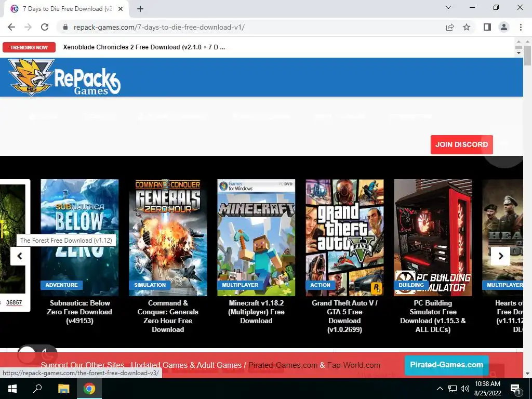
Task: Open the volume tray icon
Action: tap(465, 389)
